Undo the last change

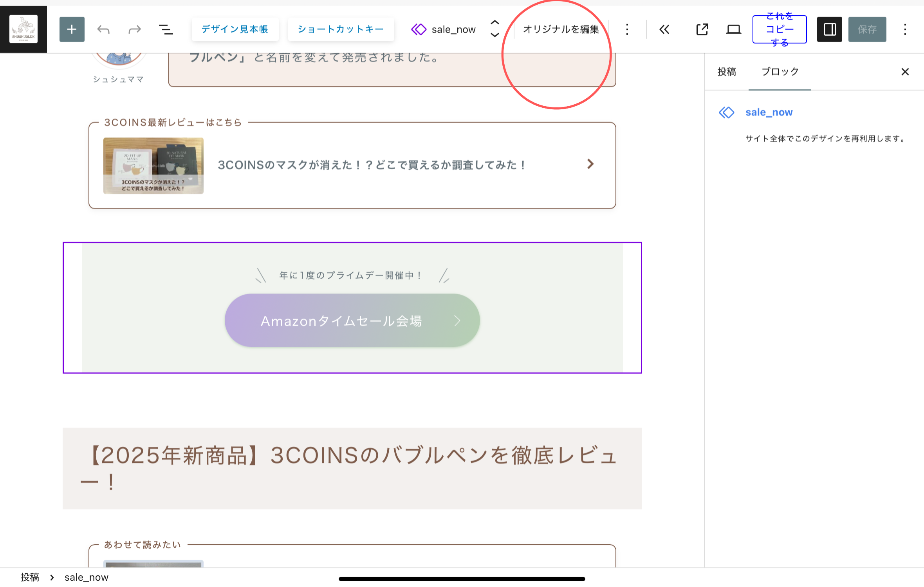[103, 29]
